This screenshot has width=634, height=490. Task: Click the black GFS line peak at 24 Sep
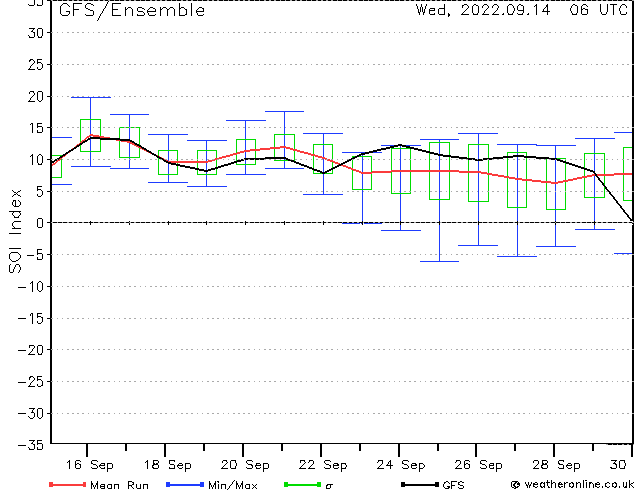point(400,145)
